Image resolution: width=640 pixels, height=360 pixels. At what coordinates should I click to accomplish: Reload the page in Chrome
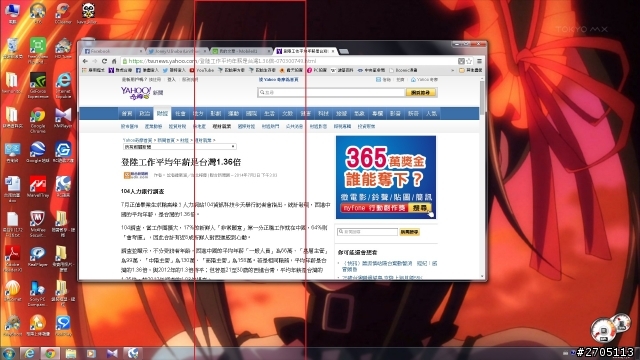tap(104, 61)
